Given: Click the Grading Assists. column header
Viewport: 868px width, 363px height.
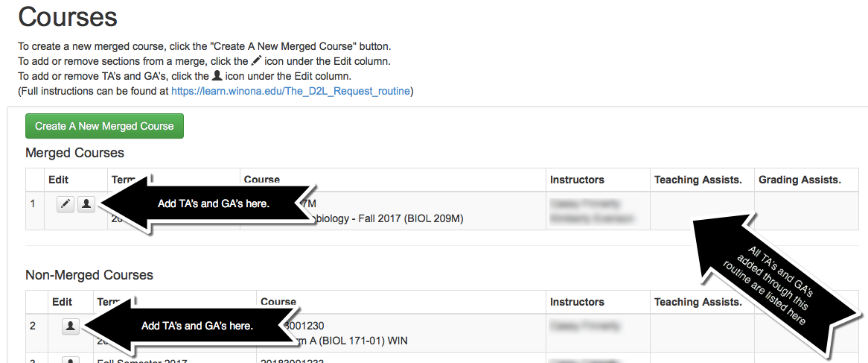Looking at the screenshot, I should pyautogui.click(x=800, y=180).
